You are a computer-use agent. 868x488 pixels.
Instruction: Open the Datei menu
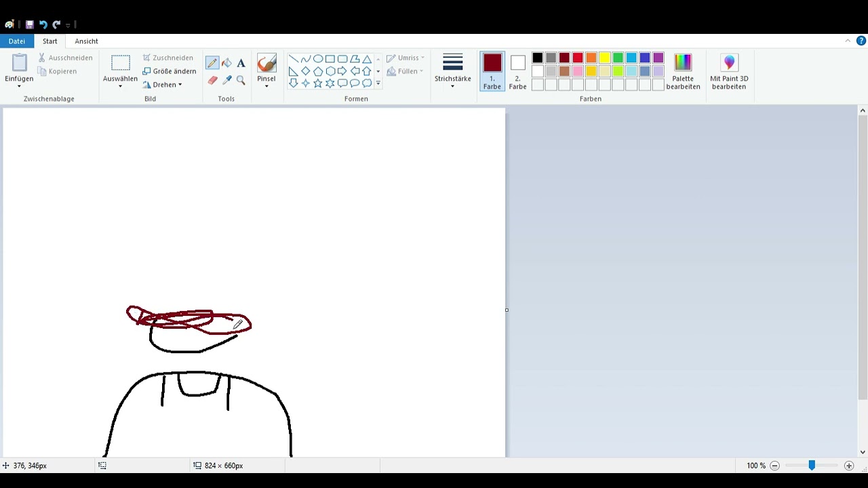(x=17, y=41)
